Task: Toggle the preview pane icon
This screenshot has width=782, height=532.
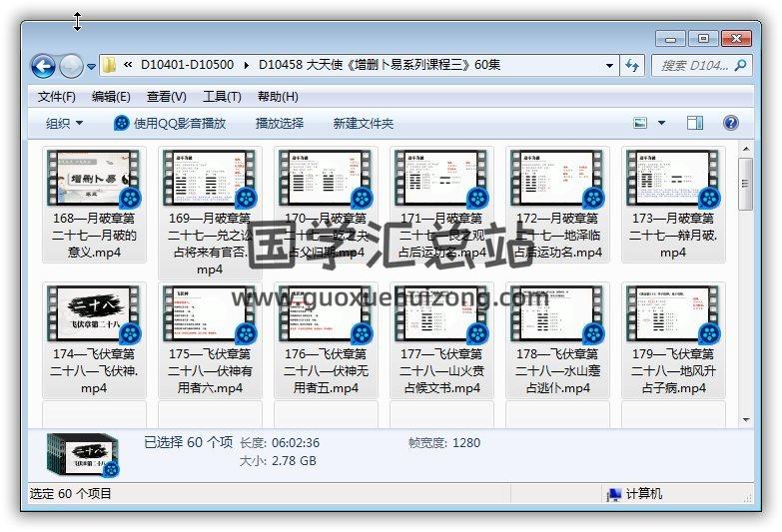Action: (695, 123)
